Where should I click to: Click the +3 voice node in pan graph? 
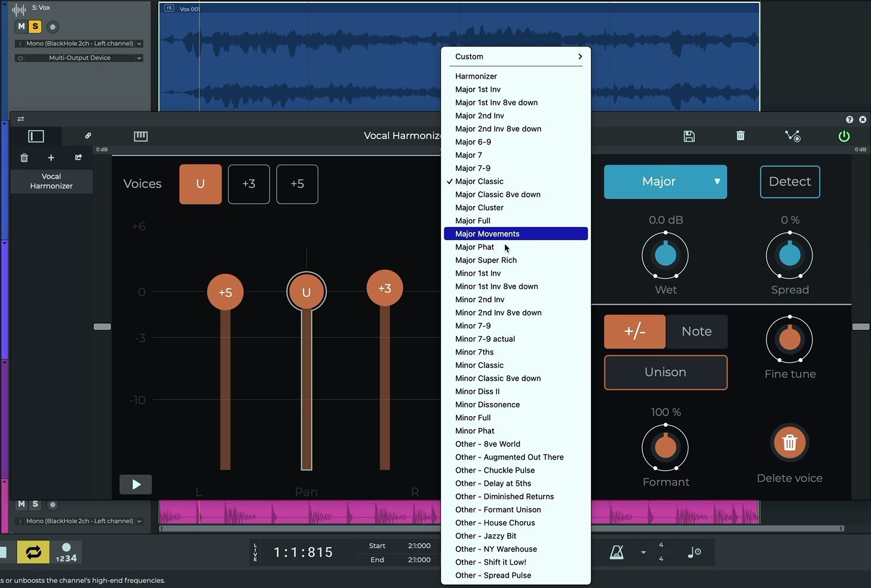(x=385, y=288)
